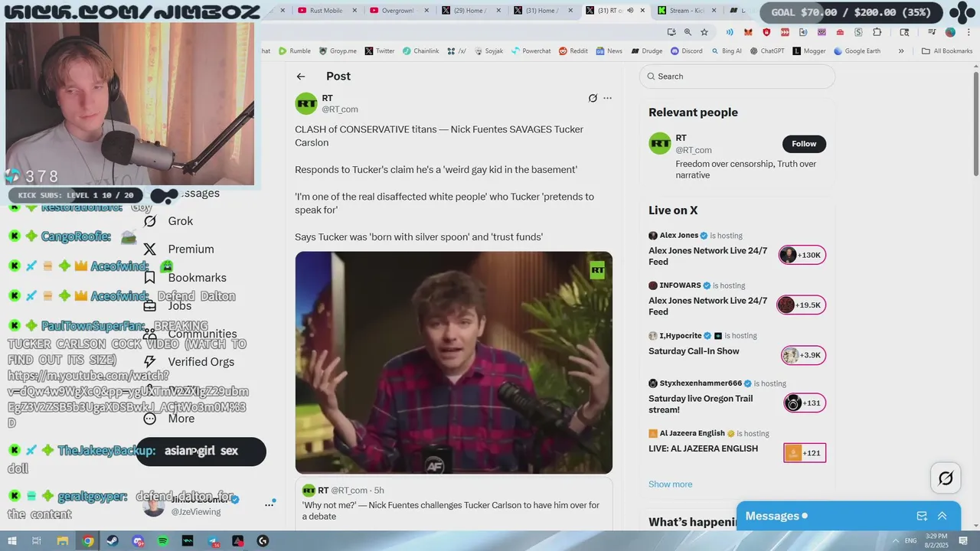The width and height of the screenshot is (980, 551).
Task: Open Steam from the taskbar
Action: [113, 541]
